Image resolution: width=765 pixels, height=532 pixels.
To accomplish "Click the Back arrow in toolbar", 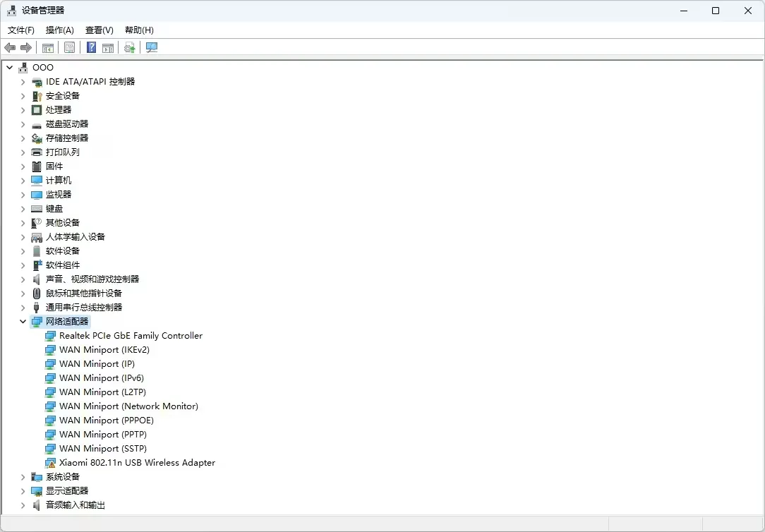I will 10,47.
